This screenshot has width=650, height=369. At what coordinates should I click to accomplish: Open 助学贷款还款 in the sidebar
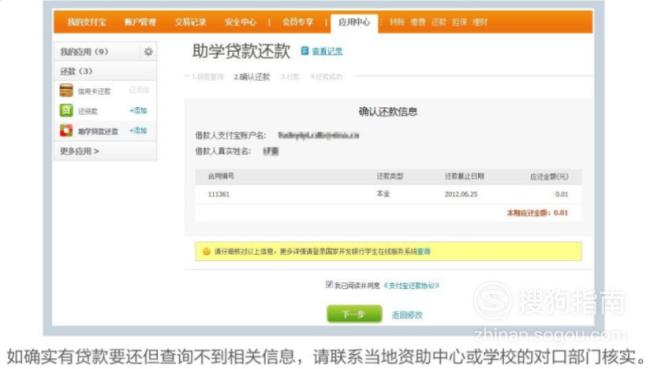98,131
